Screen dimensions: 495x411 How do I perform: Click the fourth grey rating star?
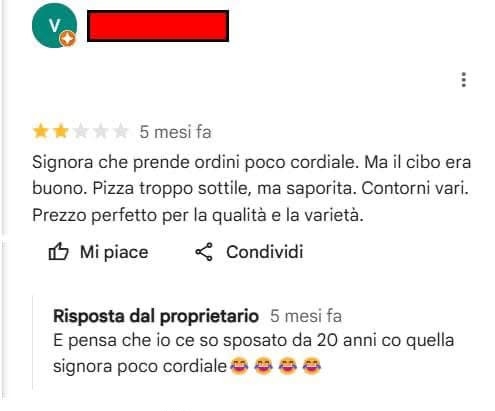click(x=101, y=131)
